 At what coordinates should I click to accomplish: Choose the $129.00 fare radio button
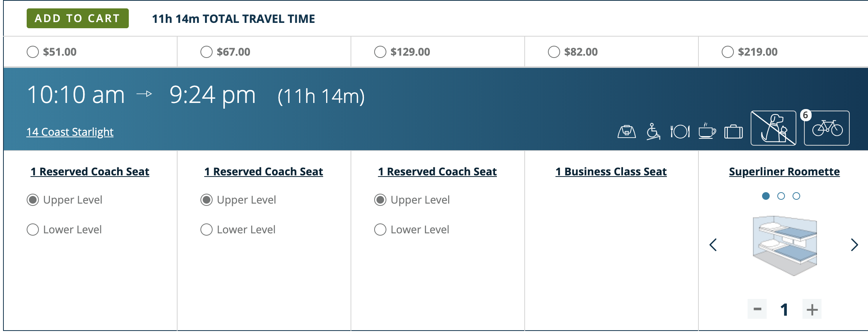point(380,52)
